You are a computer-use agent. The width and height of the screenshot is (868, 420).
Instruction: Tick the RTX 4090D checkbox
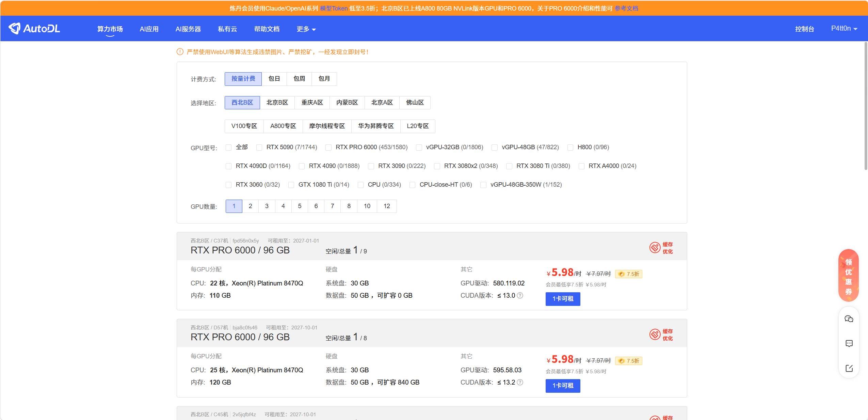229,166
